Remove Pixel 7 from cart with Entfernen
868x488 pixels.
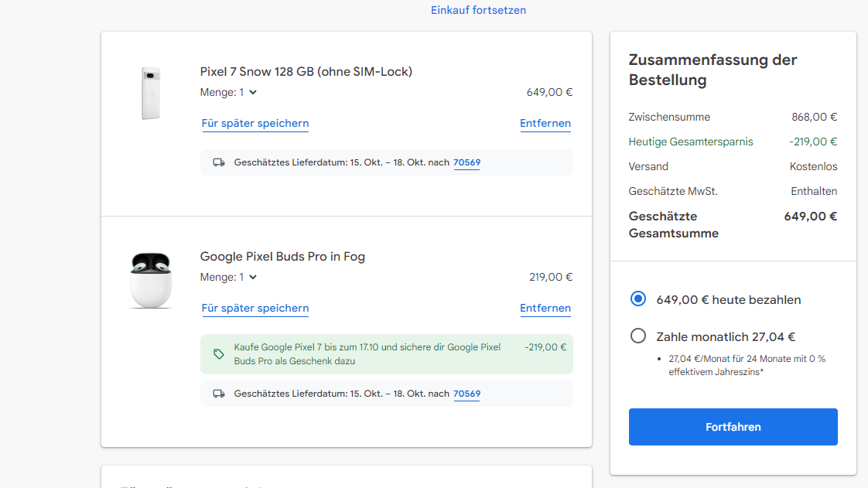tap(545, 124)
